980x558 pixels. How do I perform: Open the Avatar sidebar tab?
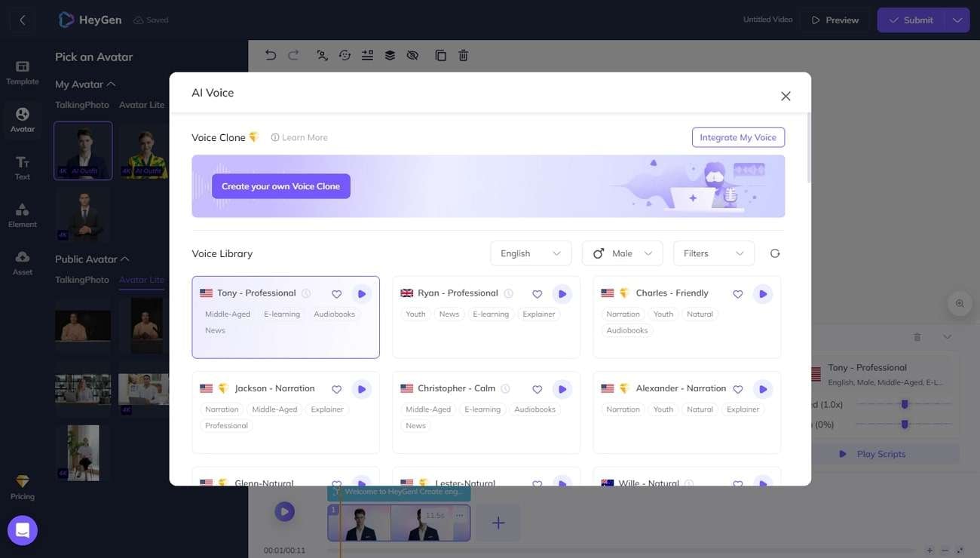coord(23,120)
